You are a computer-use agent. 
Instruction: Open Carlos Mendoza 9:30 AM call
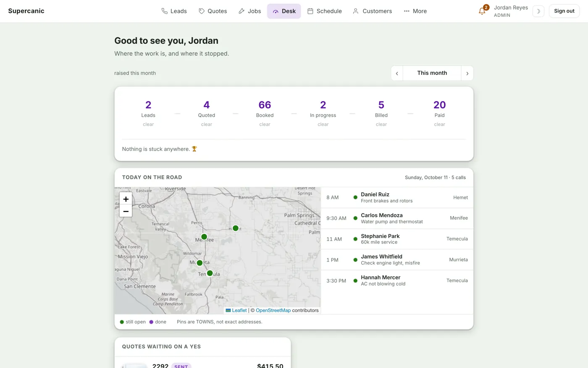point(397,218)
